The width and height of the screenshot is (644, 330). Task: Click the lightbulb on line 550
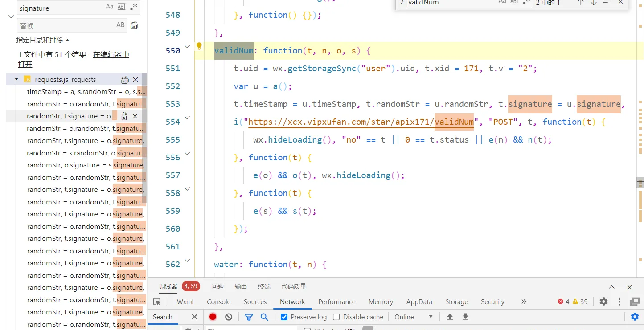point(199,46)
